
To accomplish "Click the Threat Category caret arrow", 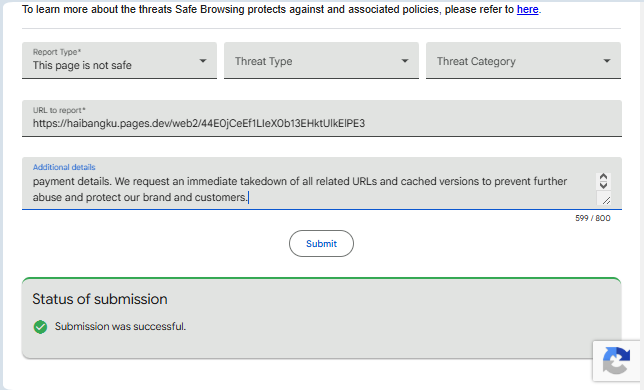I will [x=607, y=61].
